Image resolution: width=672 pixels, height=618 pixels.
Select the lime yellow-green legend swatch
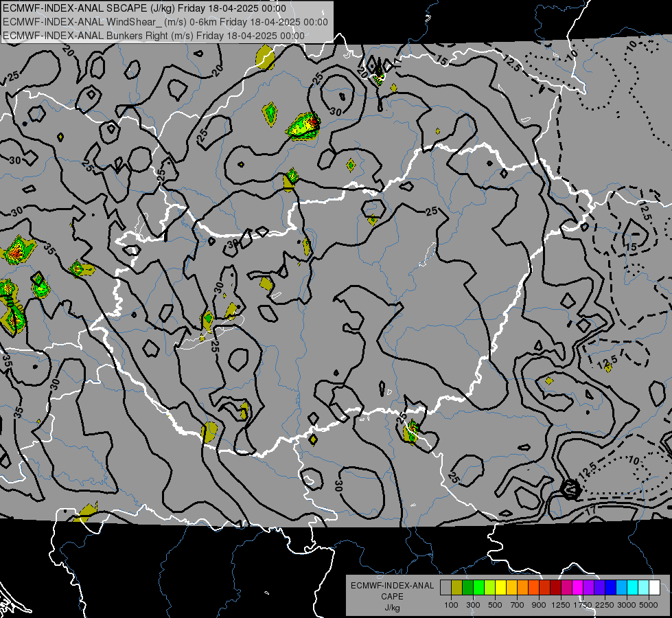pyautogui.click(x=489, y=588)
